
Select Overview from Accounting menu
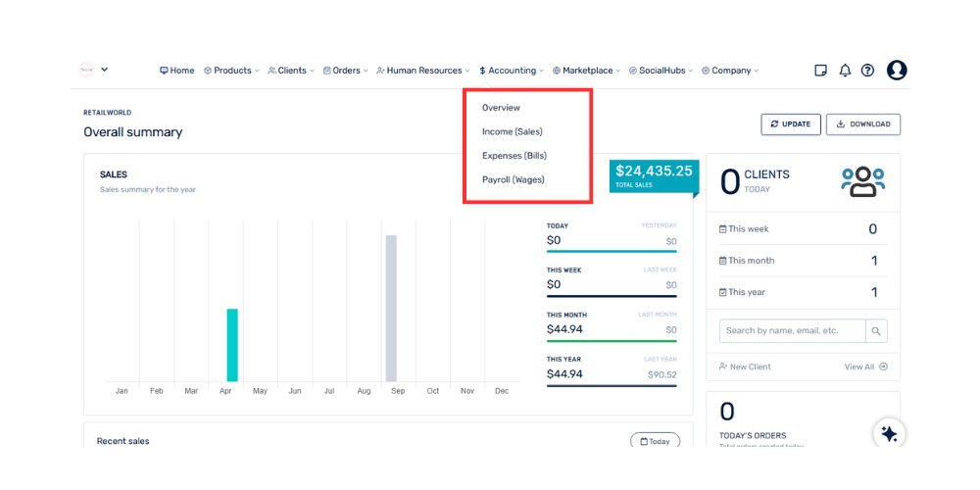point(501,108)
